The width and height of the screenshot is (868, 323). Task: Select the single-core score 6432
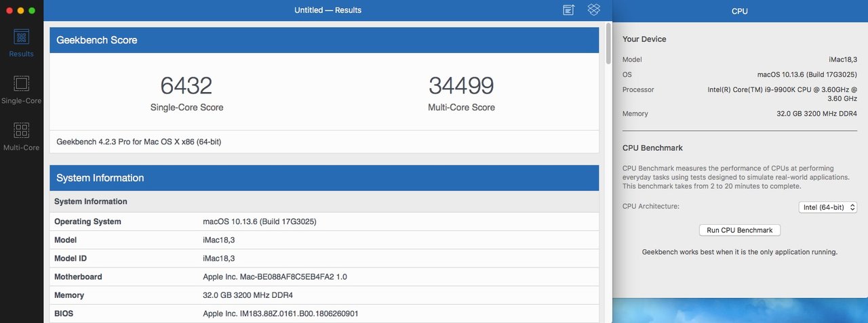(x=186, y=85)
